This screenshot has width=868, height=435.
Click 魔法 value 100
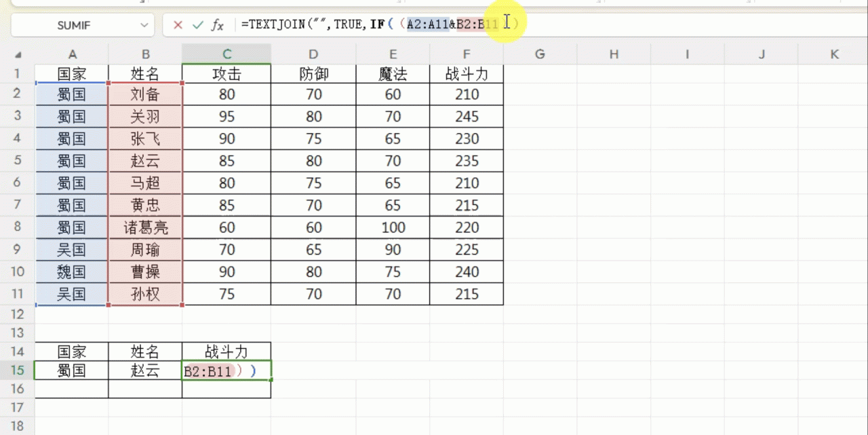click(x=393, y=227)
